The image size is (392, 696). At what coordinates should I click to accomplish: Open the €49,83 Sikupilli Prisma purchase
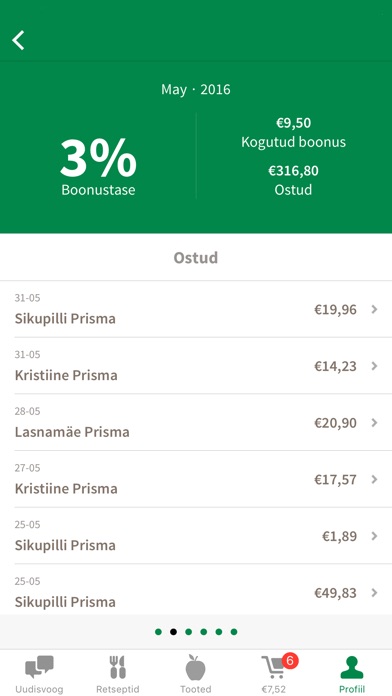196,593
